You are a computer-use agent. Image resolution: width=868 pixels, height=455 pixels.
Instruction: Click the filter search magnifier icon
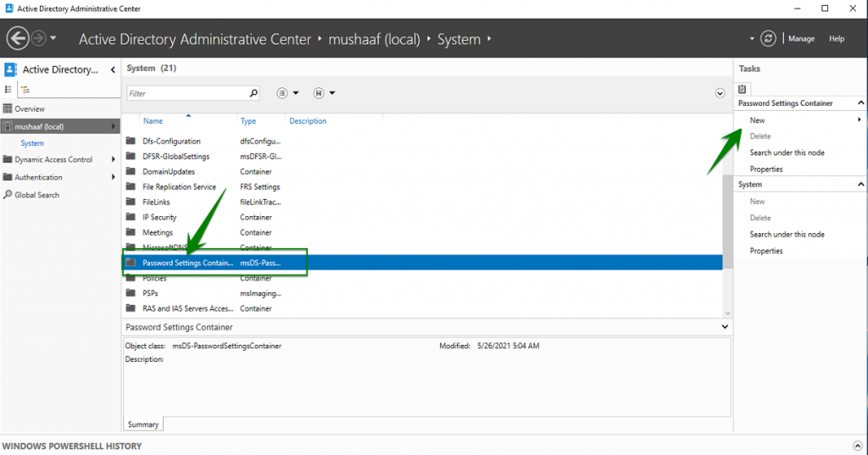pyautogui.click(x=253, y=93)
